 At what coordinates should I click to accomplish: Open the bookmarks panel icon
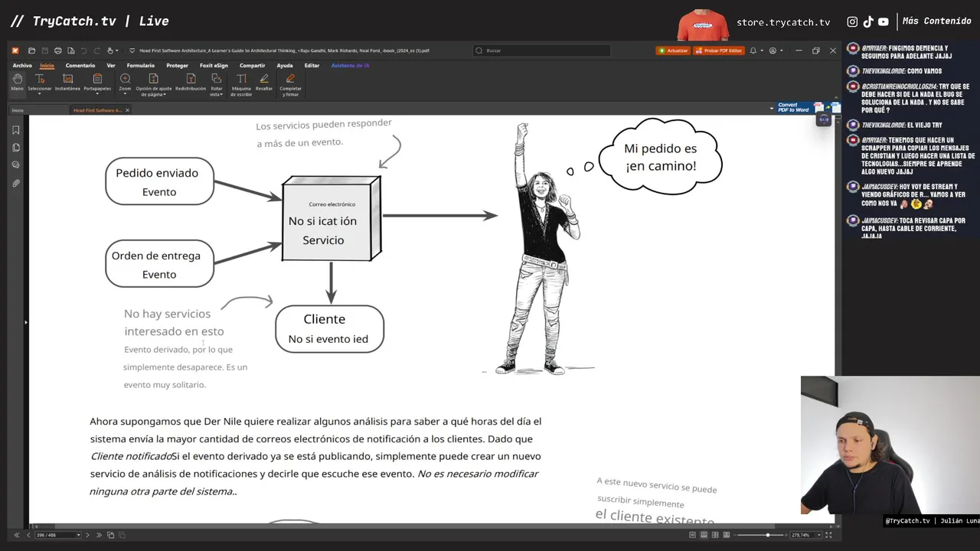tap(16, 130)
